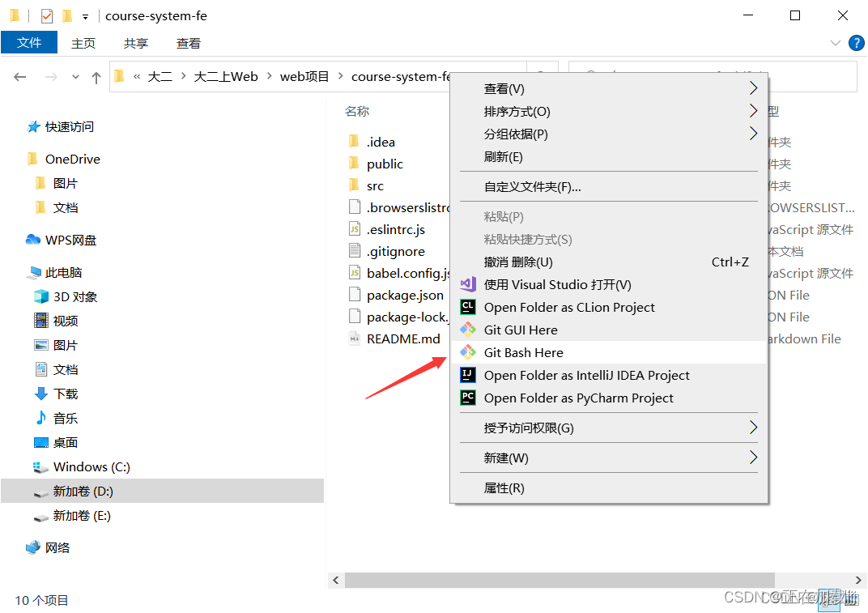This screenshot has width=868, height=613.
Task: Click the Git GUI Here icon
Action: point(468,330)
